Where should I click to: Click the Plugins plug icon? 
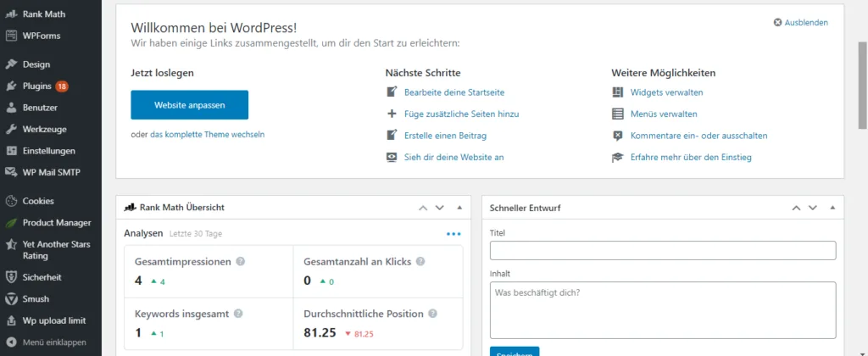(x=11, y=86)
